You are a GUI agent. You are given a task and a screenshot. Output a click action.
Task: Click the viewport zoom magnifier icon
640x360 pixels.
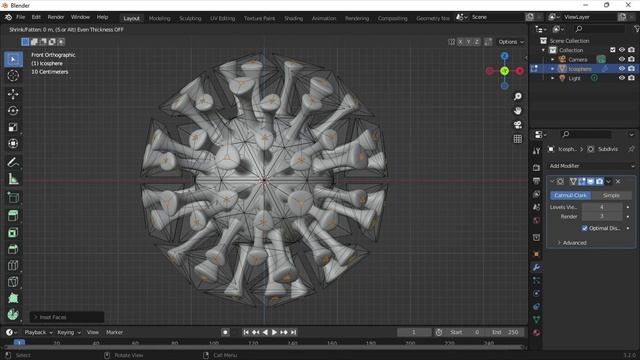click(518, 96)
